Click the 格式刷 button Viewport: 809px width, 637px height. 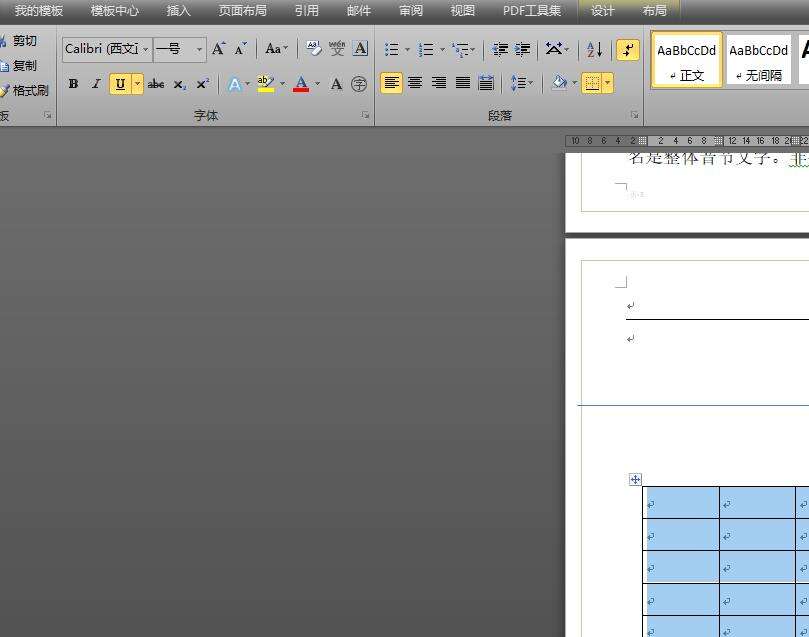[x=24, y=90]
